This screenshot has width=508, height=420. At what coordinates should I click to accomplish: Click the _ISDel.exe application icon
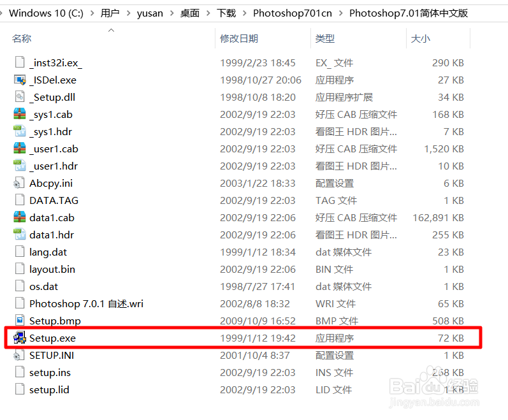click(20, 79)
